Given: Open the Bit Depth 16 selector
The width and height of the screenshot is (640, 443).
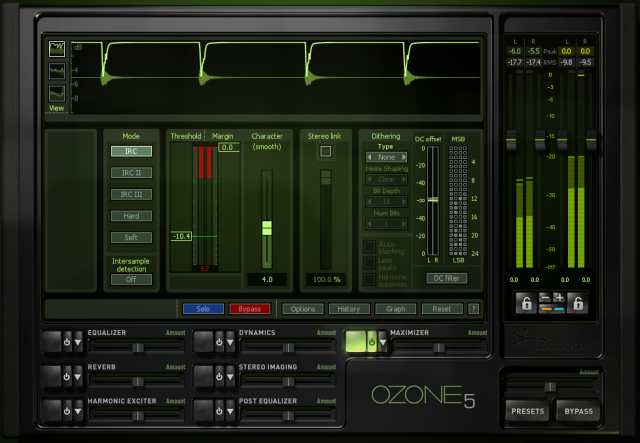Looking at the screenshot, I should pyautogui.click(x=387, y=202).
